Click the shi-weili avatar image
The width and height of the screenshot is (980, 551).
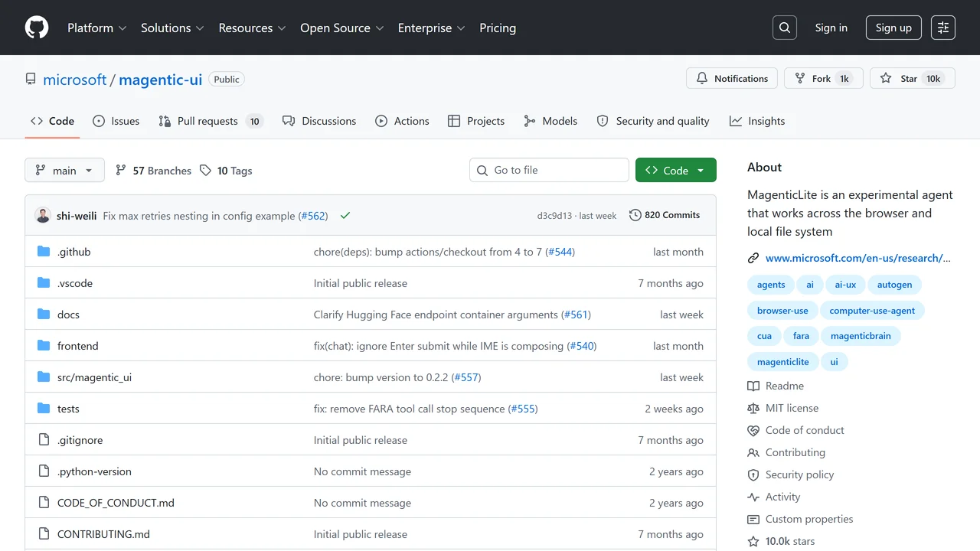(x=43, y=215)
